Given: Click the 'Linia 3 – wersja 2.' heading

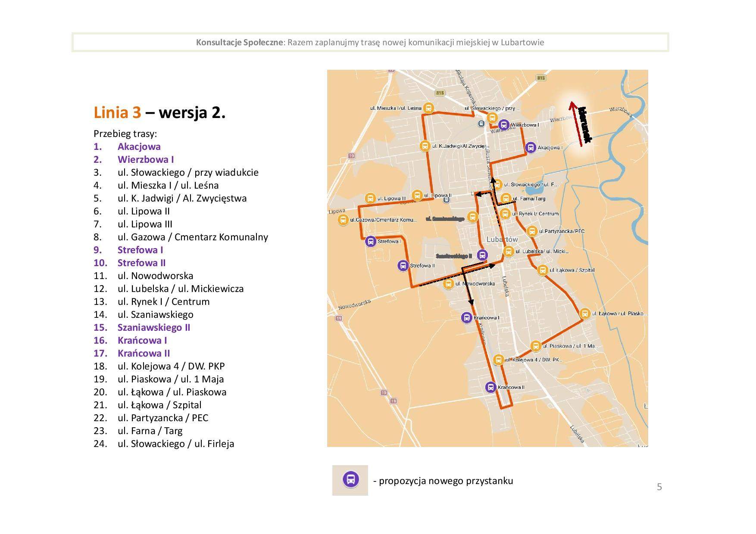Looking at the screenshot, I should [159, 113].
